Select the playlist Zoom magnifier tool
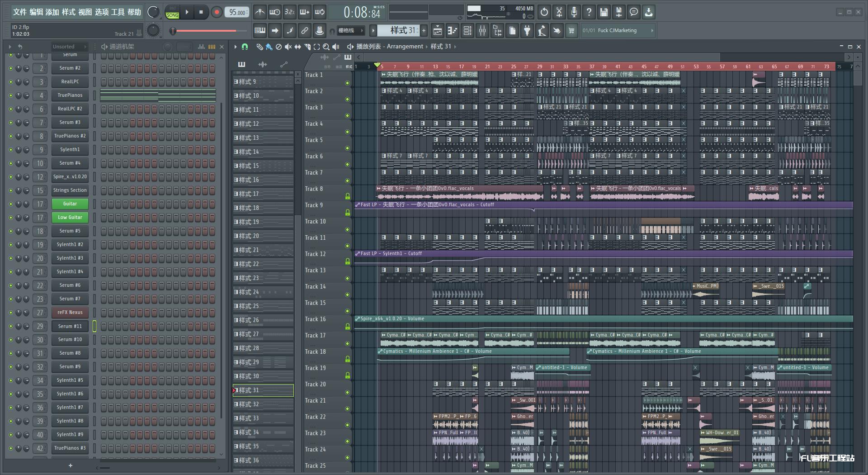 point(326,47)
